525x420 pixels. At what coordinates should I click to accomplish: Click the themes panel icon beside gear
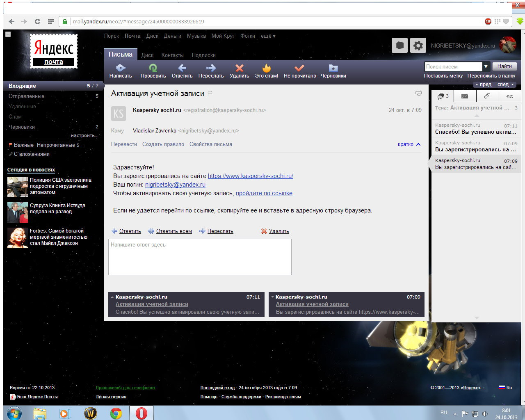399,46
